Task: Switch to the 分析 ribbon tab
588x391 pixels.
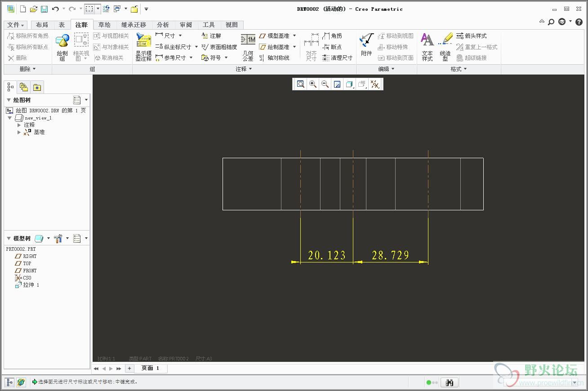Action: [163, 25]
